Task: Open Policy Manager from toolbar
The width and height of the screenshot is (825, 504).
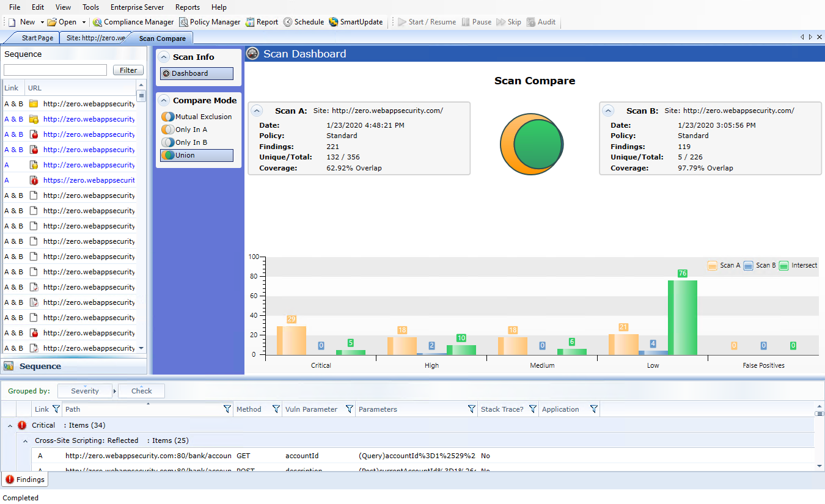Action: click(x=210, y=22)
